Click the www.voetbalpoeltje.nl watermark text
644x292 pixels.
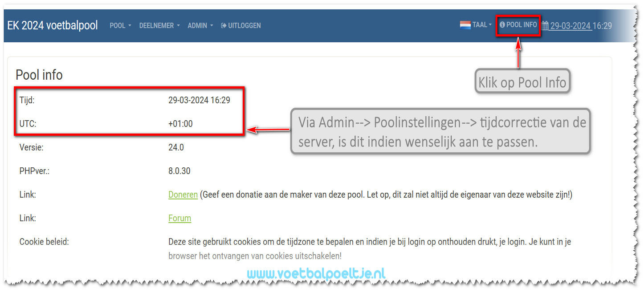point(316,273)
